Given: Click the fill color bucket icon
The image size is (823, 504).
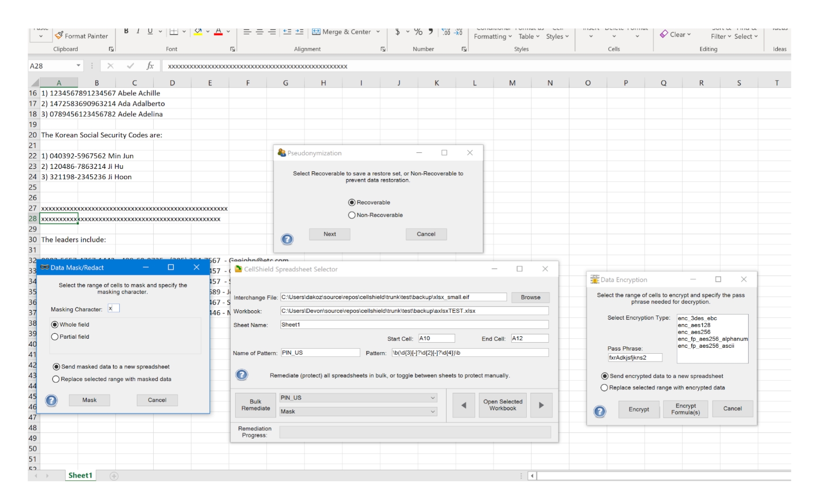Looking at the screenshot, I should click(x=198, y=32).
